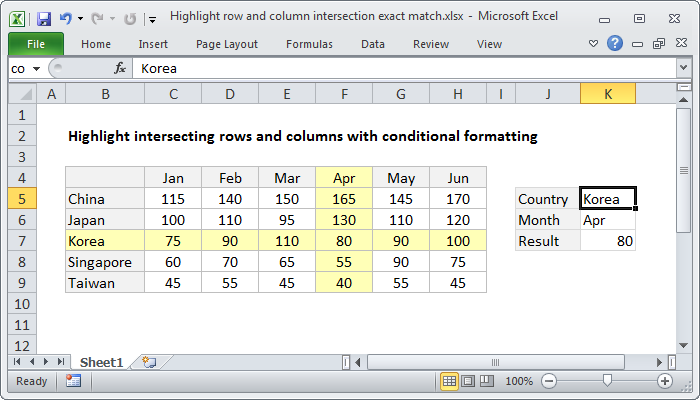
Task: Go to previous sheet navigation arrow
Action: 32,362
